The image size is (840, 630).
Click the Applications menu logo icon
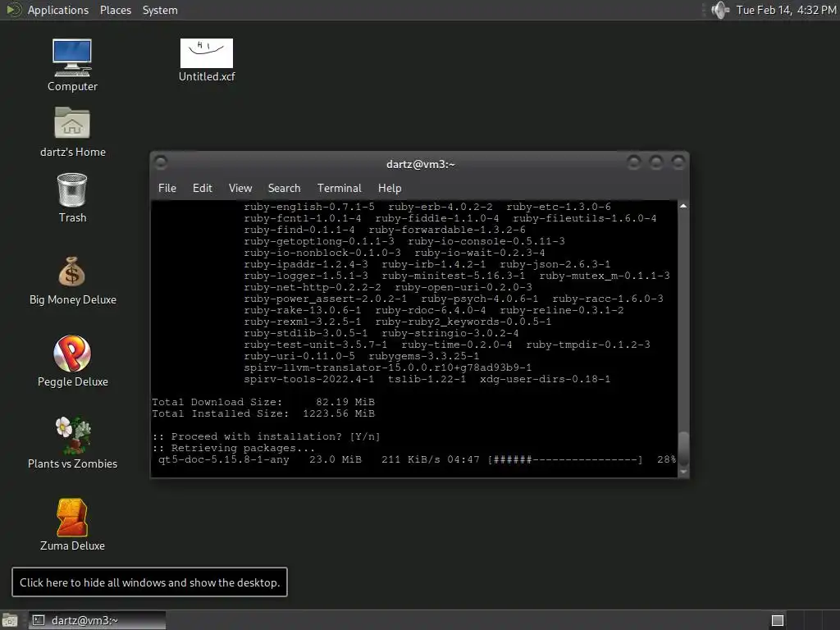coord(13,10)
